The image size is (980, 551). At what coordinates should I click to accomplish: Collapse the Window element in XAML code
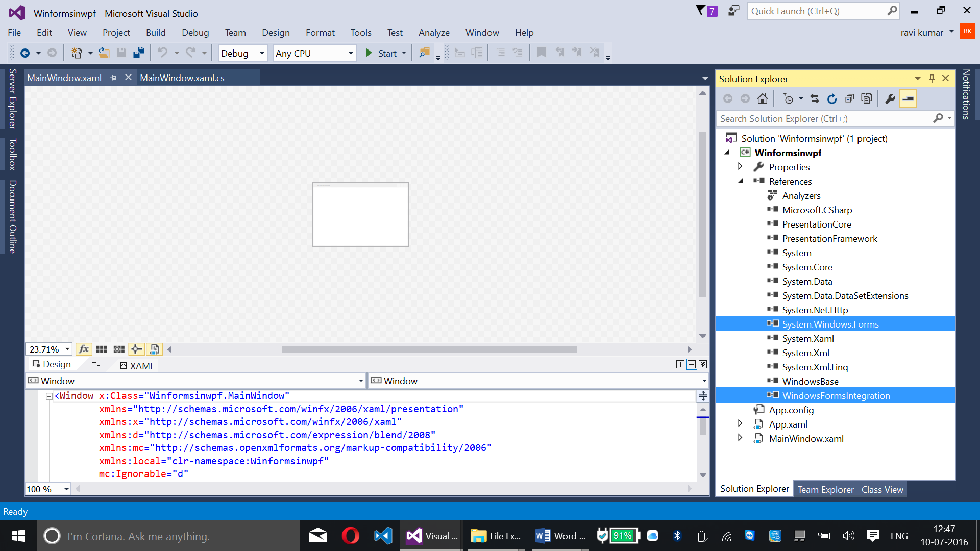click(49, 396)
